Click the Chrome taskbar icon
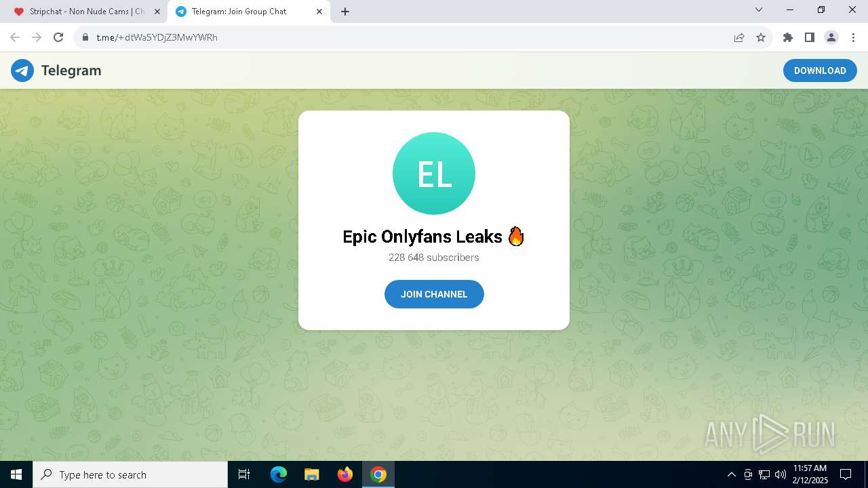This screenshot has height=488, width=868. (378, 474)
